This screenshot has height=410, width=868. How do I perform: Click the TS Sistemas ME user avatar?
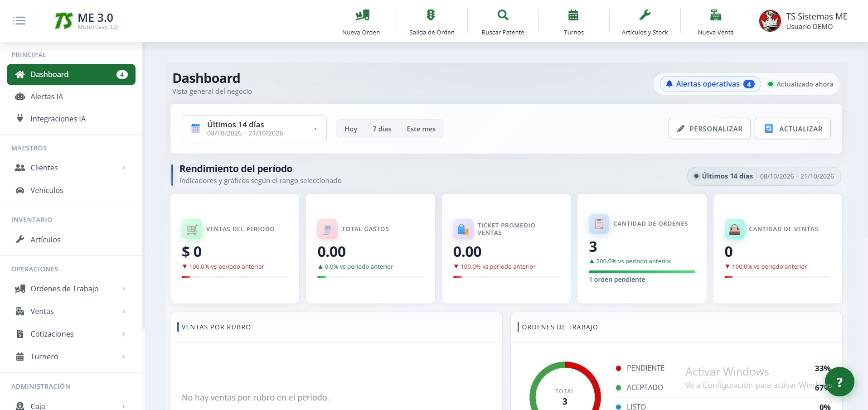pyautogui.click(x=770, y=21)
